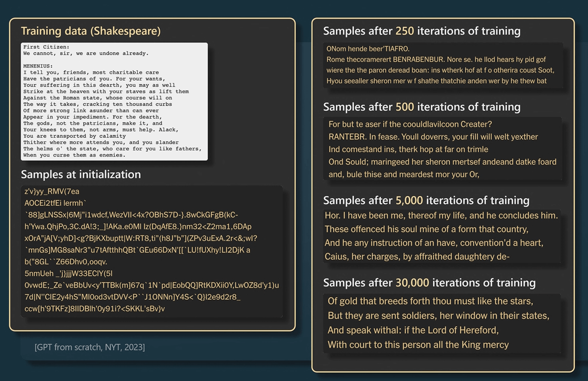Viewport: 588px width, 381px height.
Task: Click the highlighted "500" number
Action: (405, 107)
